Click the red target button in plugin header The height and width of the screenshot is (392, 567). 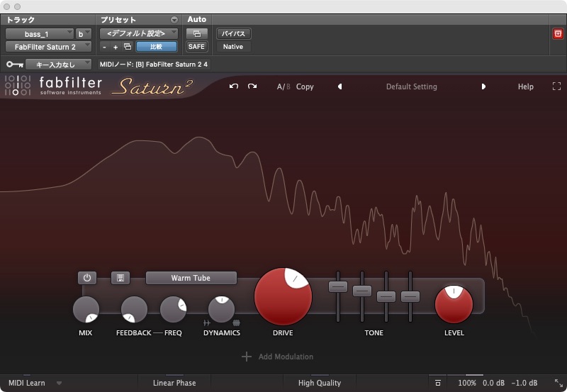pos(557,33)
